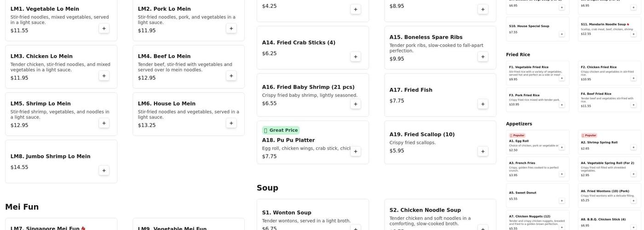
Task: Click the LM2. Pork Lo Mein title
Action: coord(164,9)
